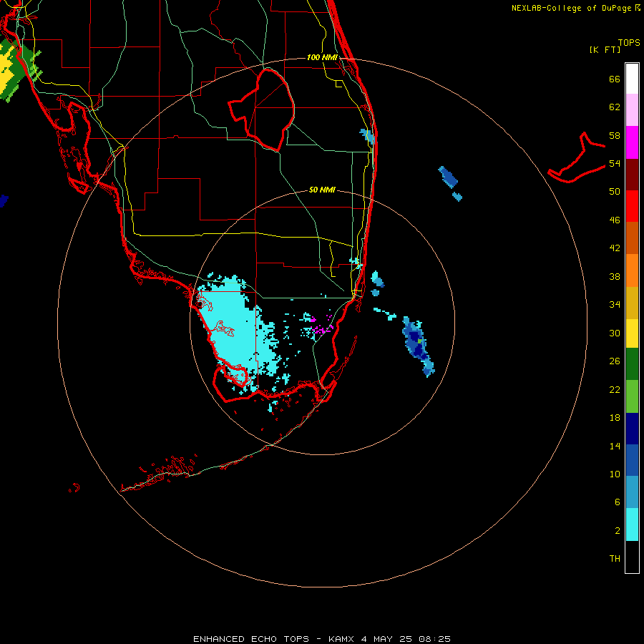
Task: Click the dark orange swatch between 42 and 46
Action: [x=632, y=238]
